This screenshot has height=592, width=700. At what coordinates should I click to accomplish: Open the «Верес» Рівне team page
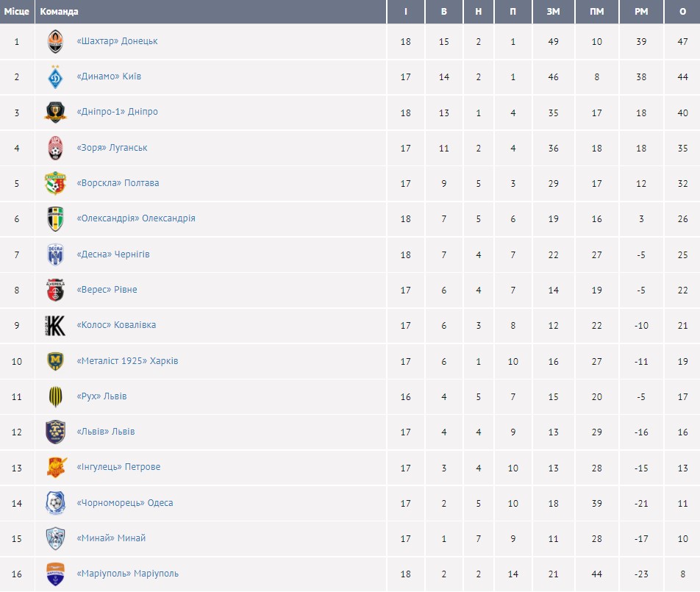[x=107, y=290]
